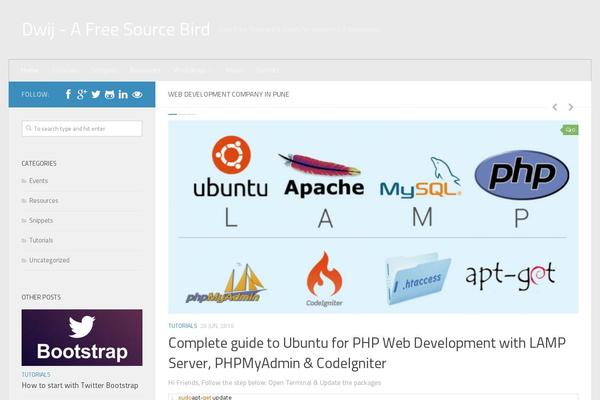600x400 pixels.
Task: Click the green comment count badge
Action: pos(570,130)
